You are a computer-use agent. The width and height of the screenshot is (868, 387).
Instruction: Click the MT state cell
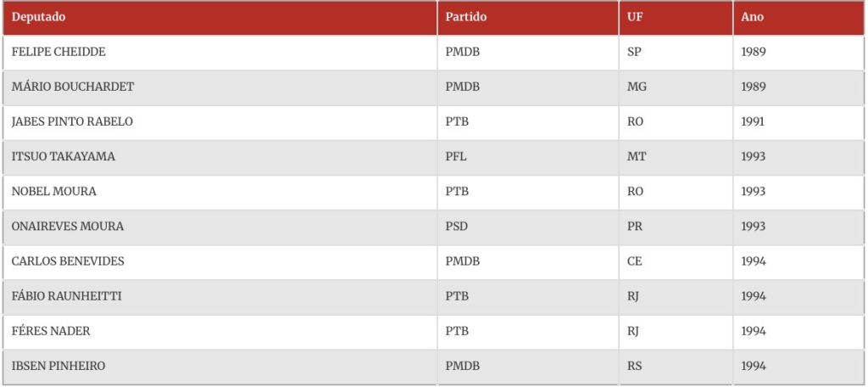point(637,156)
